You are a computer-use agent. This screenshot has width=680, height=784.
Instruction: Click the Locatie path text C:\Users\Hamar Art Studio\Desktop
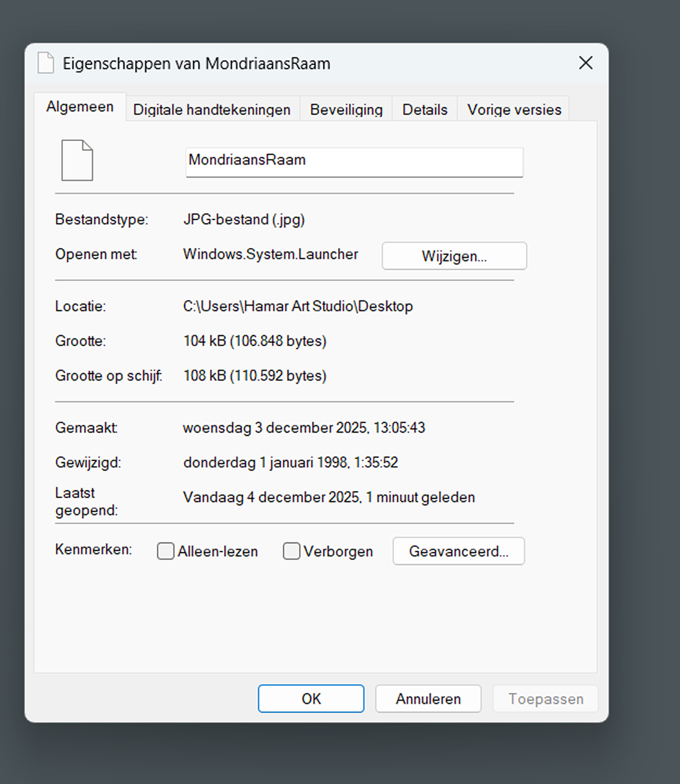click(x=298, y=307)
